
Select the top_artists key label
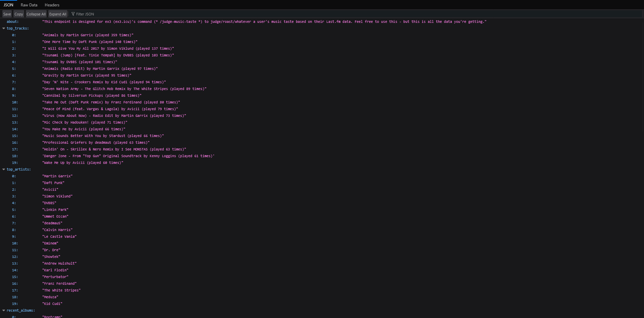(19, 170)
